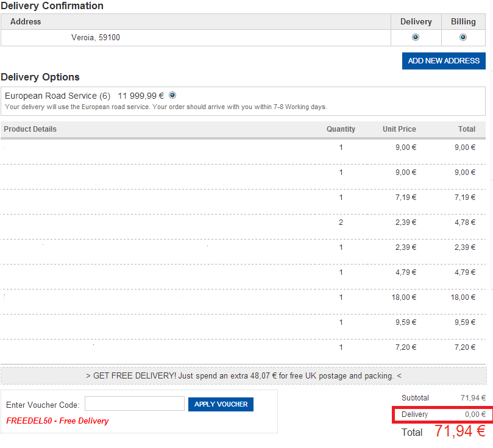The width and height of the screenshot is (493, 448).
Task: Click the 4,78 € row total
Action: coord(465,222)
